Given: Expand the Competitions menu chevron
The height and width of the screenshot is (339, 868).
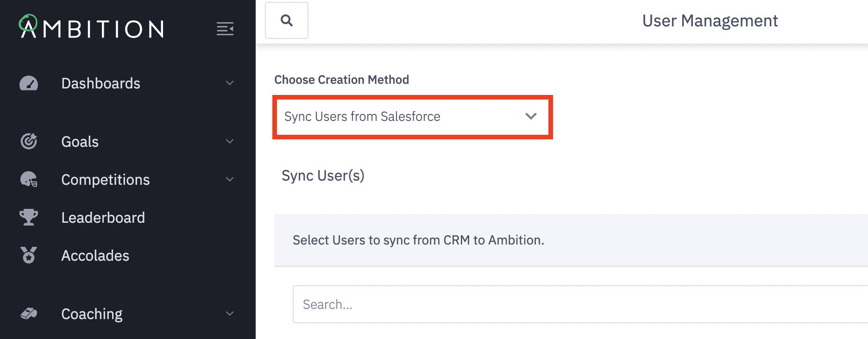Looking at the screenshot, I should tap(230, 179).
